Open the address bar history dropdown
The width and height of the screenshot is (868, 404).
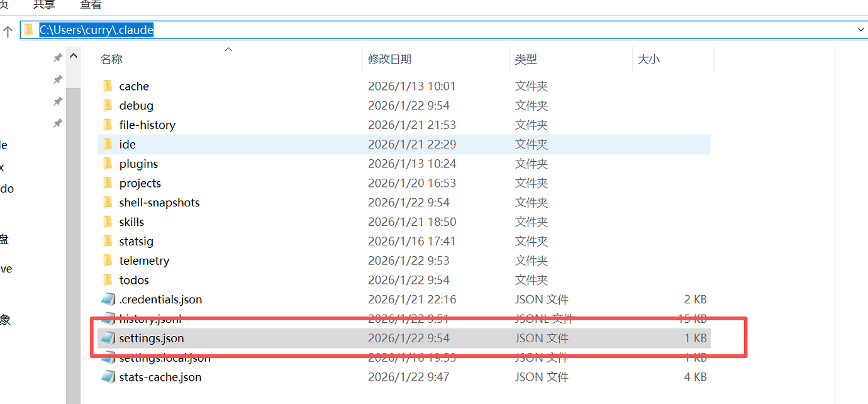point(860,30)
